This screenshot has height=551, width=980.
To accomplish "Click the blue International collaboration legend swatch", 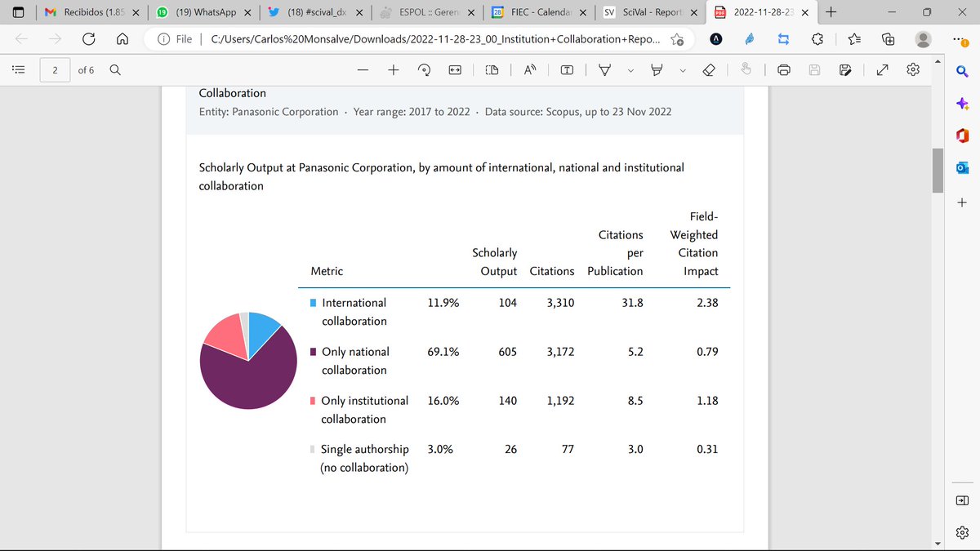I will 314,303.
